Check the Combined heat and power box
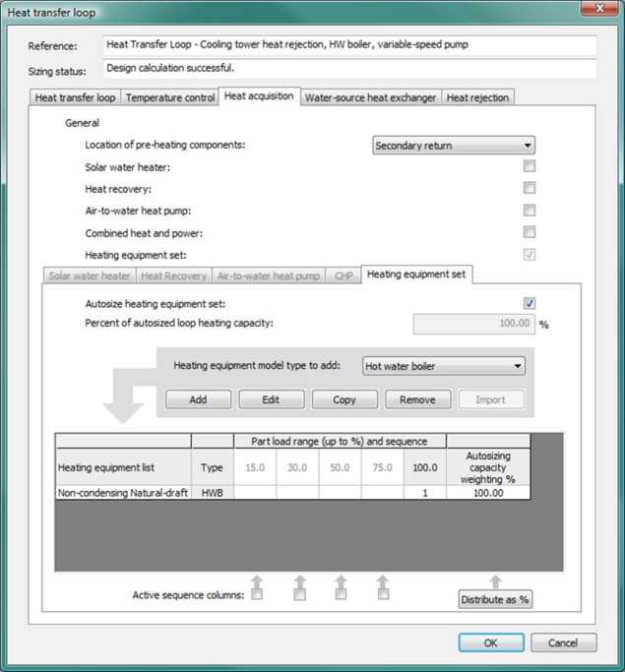625x672 pixels. [530, 233]
